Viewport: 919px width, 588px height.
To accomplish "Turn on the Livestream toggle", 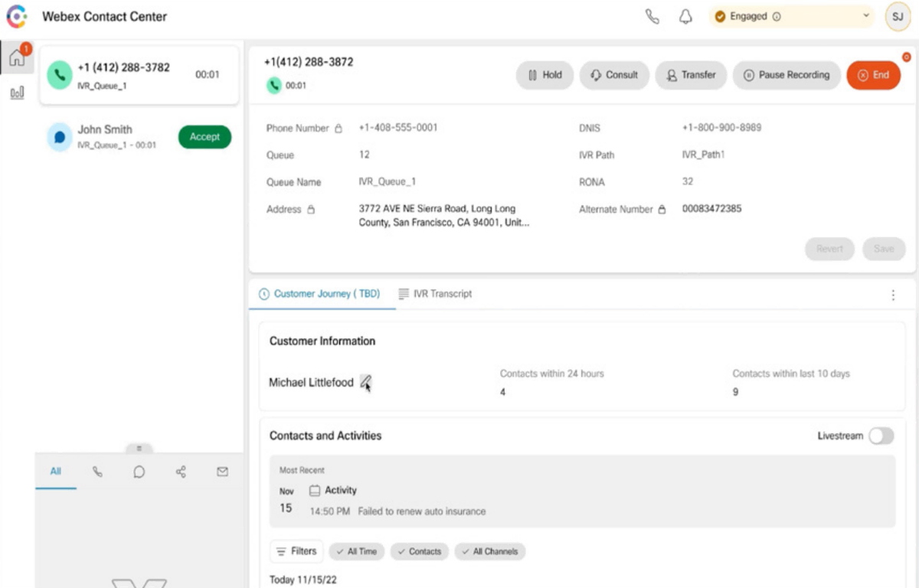I will click(880, 436).
